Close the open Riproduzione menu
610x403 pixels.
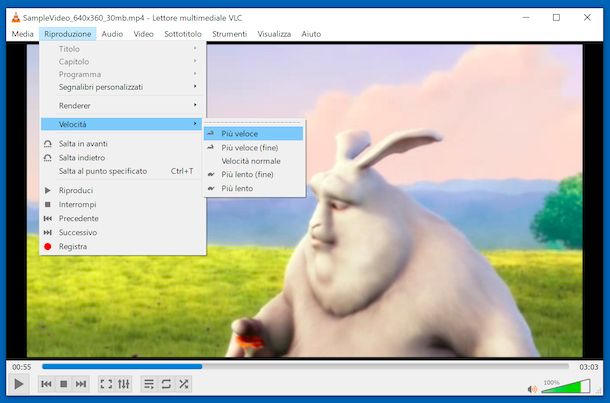pyautogui.click(x=68, y=34)
